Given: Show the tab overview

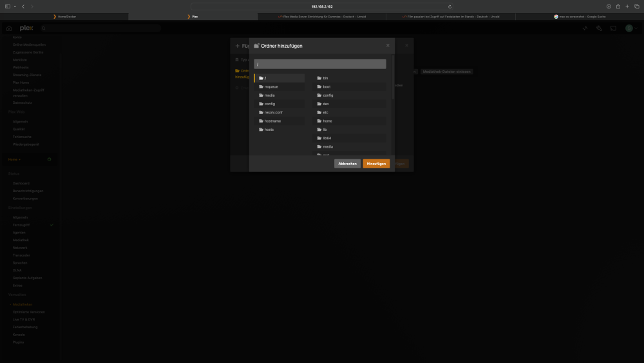Looking at the screenshot, I should 637,6.
